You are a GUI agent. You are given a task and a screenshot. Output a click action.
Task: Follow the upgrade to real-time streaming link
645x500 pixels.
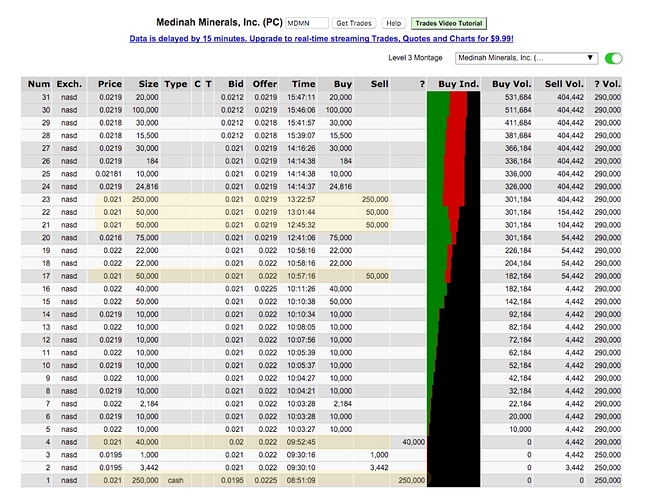coord(321,39)
